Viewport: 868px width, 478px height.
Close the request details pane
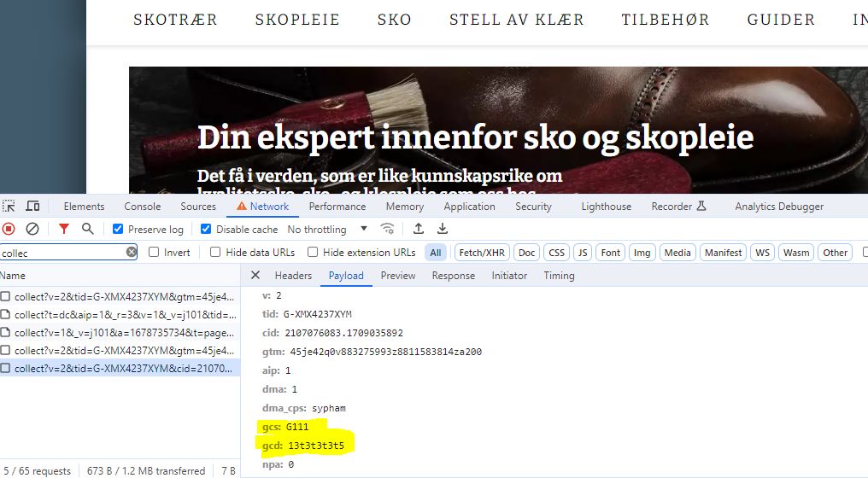tap(255, 275)
